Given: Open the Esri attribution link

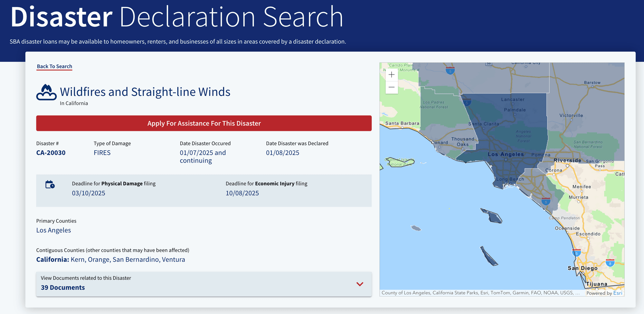Looking at the screenshot, I should coord(618,293).
